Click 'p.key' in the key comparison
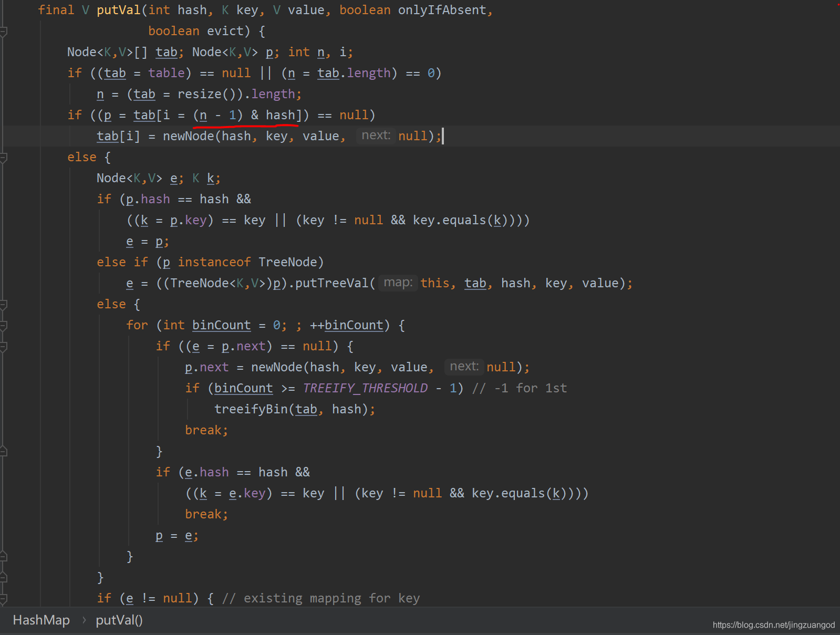This screenshot has height=635, width=840. [x=189, y=220]
